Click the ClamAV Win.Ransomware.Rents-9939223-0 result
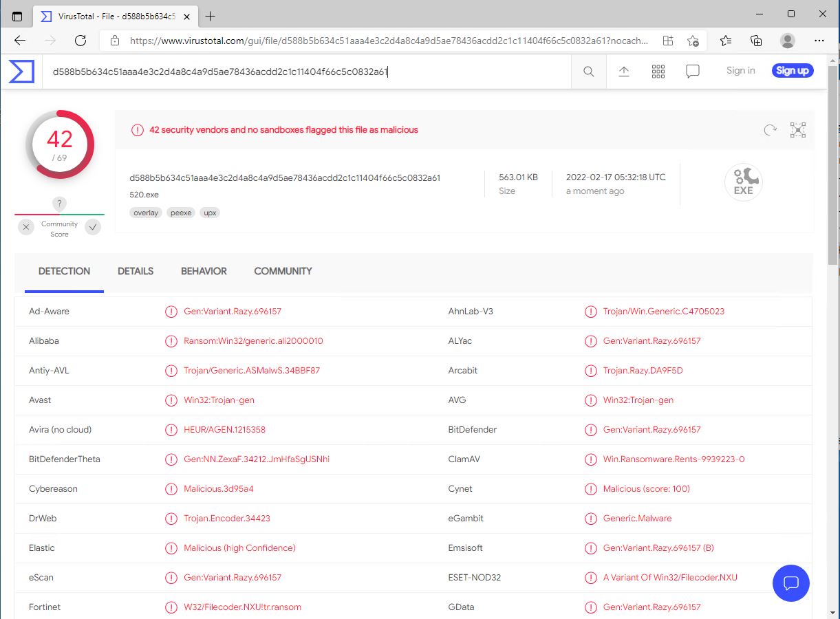840x619 pixels. [x=674, y=459]
